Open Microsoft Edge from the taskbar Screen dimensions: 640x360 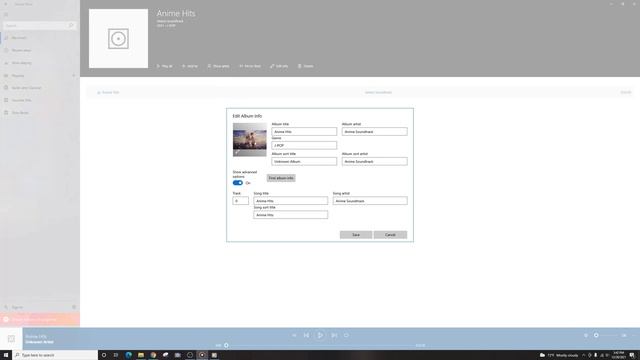coord(129,355)
